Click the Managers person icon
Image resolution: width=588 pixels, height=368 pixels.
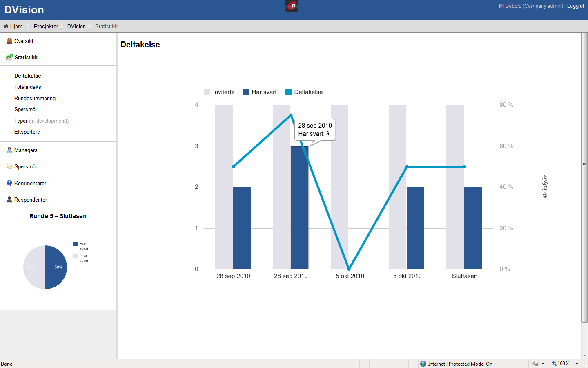(9, 150)
